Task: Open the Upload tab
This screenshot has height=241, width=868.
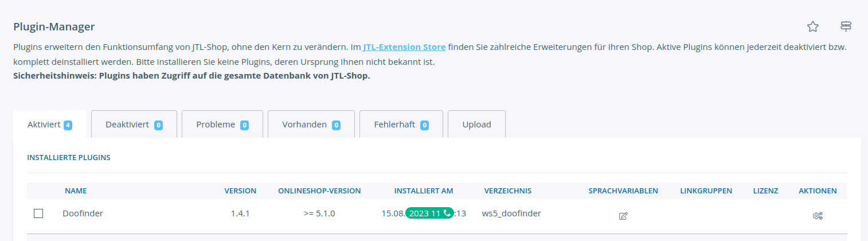Action: [x=476, y=125]
